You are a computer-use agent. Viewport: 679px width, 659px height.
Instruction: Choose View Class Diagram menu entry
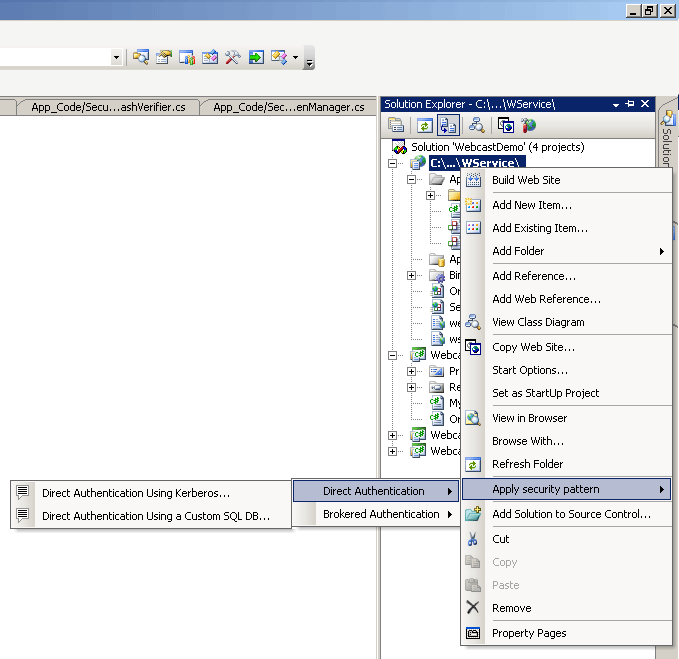coord(567,322)
